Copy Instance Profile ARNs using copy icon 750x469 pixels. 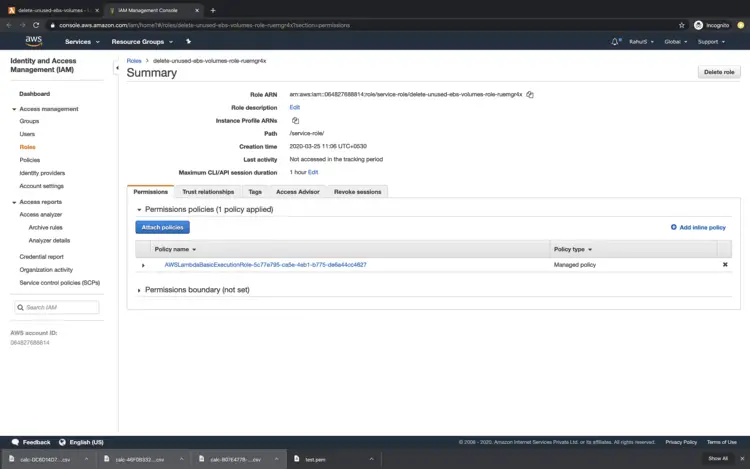pyautogui.click(x=295, y=120)
